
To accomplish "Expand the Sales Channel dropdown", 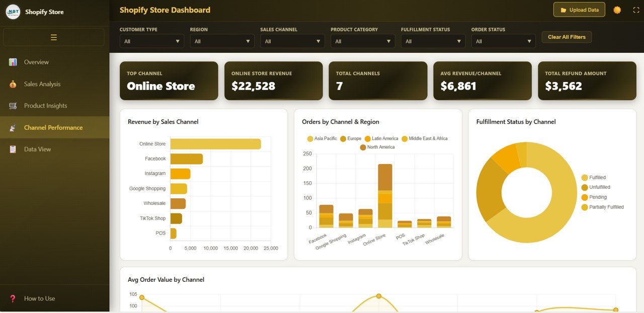I will [292, 41].
